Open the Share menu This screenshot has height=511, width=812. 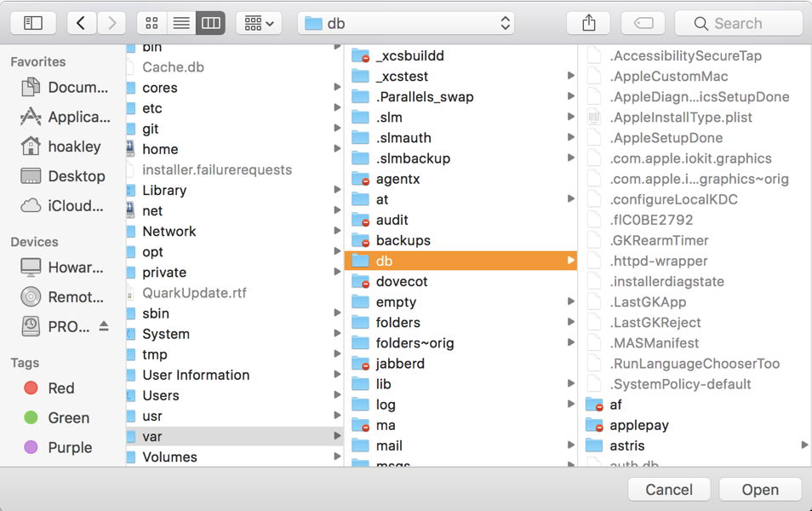(x=587, y=23)
